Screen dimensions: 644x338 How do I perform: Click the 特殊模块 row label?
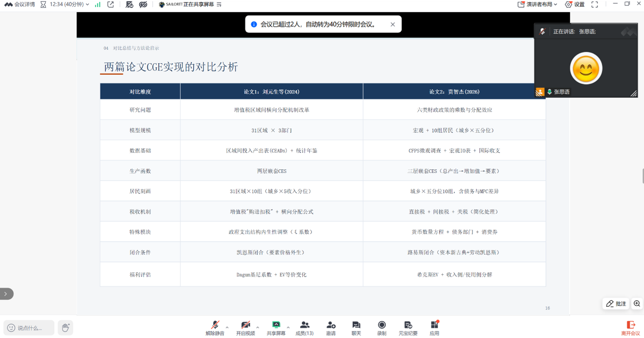[x=140, y=232]
